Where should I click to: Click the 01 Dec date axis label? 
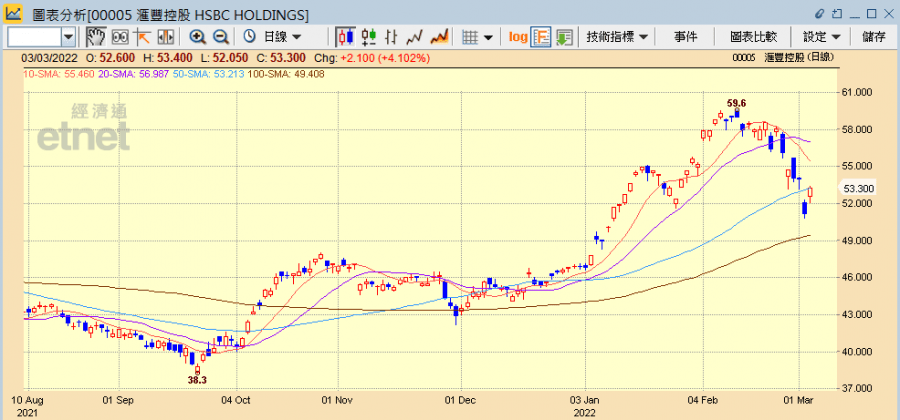(461, 399)
